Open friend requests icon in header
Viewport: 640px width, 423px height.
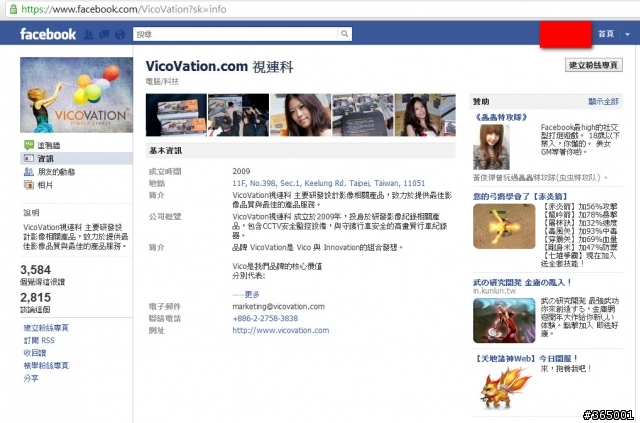point(89,34)
